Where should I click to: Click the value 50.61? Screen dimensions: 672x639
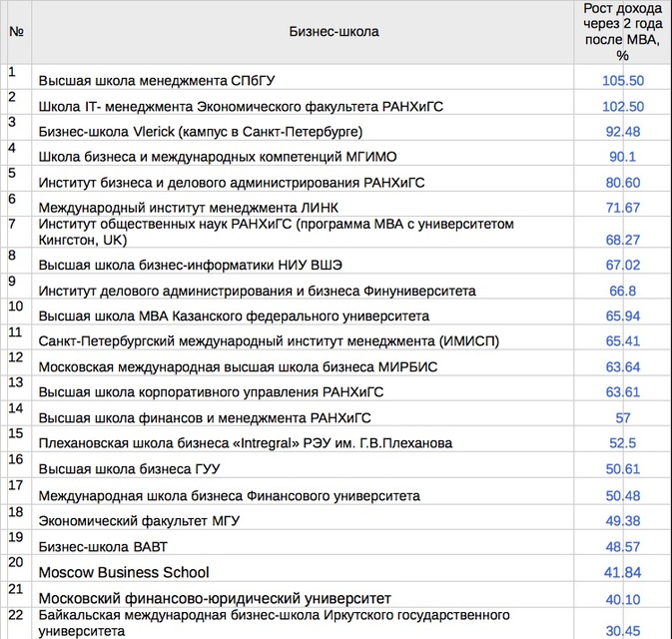[623, 469]
